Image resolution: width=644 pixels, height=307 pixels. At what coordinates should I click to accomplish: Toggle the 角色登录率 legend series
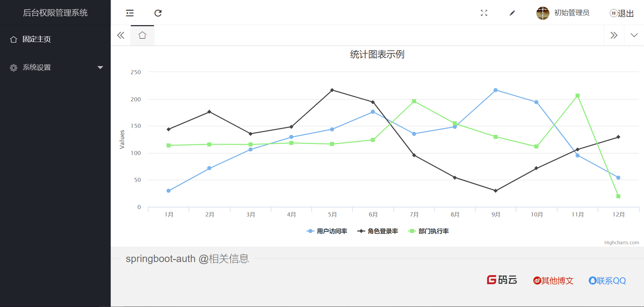pos(378,231)
